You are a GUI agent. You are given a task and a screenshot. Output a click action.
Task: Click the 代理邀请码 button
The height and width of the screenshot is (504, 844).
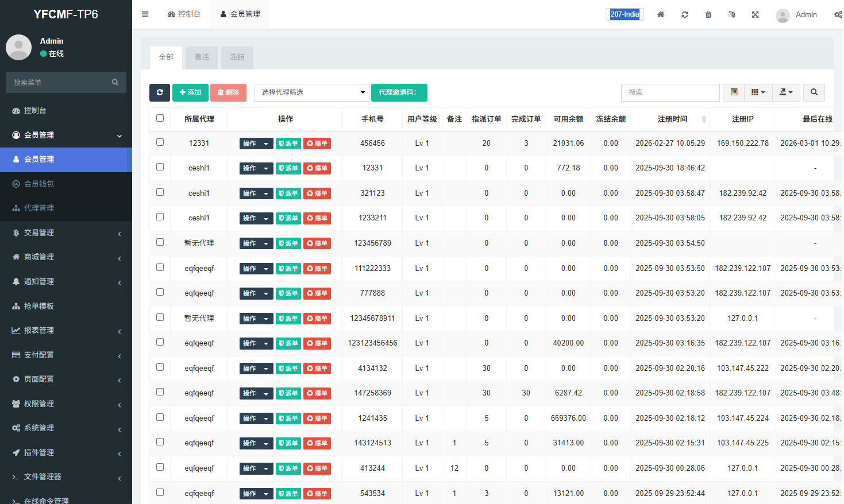(x=399, y=92)
